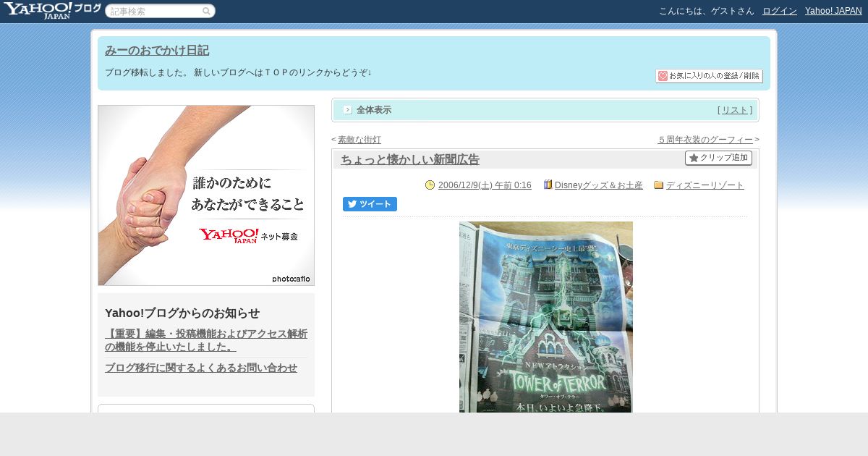868x456 pixels.
Task: Go to next post ５周年衣装のグーフィー
Action: (705, 140)
